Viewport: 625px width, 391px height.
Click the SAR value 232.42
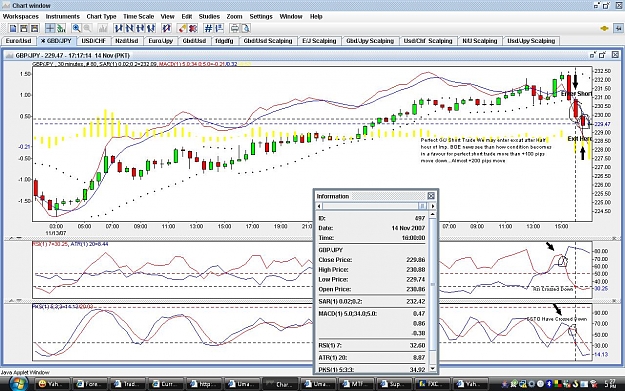[415, 301]
